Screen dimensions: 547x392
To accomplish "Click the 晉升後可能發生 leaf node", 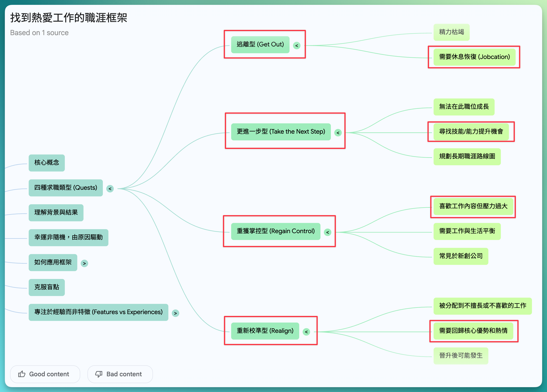I will coord(461,356).
